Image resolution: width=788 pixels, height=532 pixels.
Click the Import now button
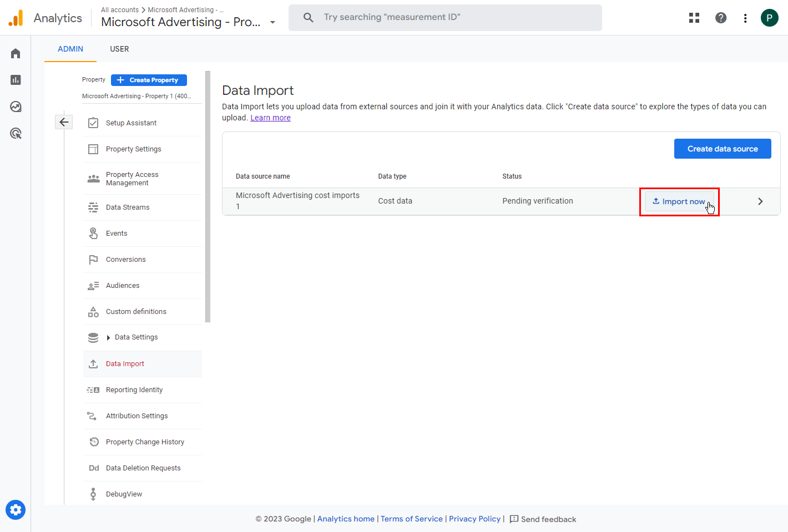pos(679,201)
